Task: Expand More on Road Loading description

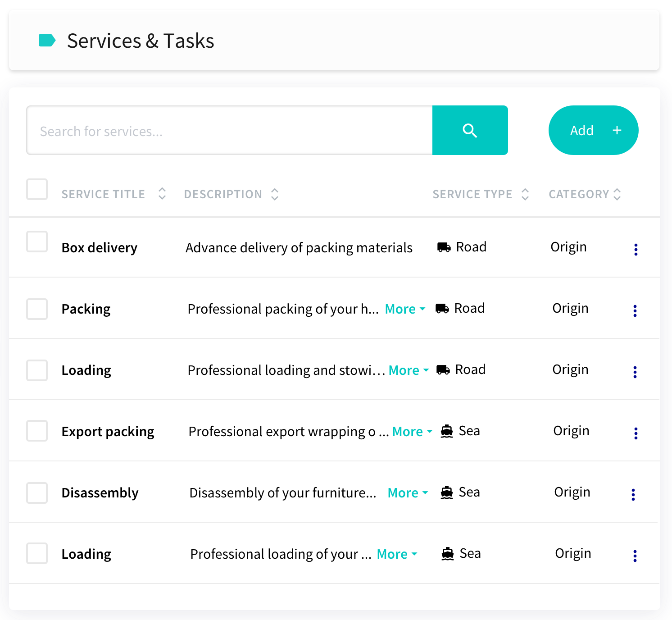Action: coord(409,370)
